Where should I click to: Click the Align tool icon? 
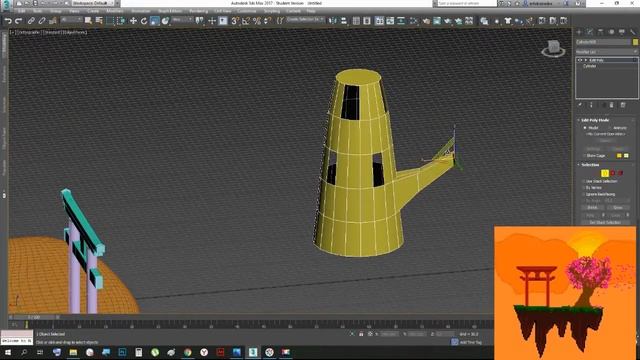click(x=344, y=20)
